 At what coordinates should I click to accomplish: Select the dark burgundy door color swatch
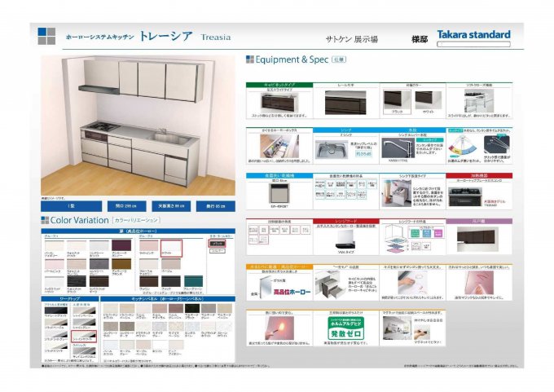pos(121,245)
